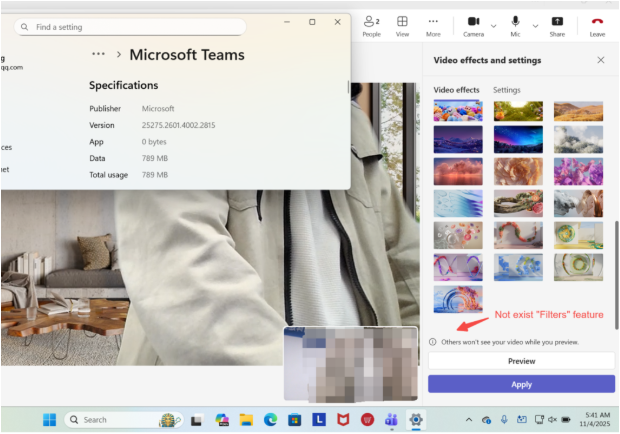
Task: Open the breadcrumb ellipsis in Settings window
Action: tap(98, 54)
